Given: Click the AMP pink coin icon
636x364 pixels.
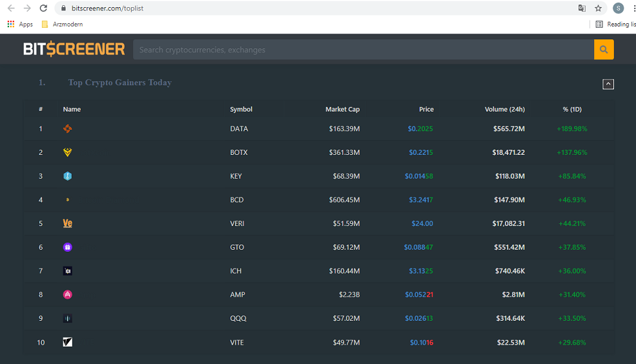Looking at the screenshot, I should [x=67, y=295].
